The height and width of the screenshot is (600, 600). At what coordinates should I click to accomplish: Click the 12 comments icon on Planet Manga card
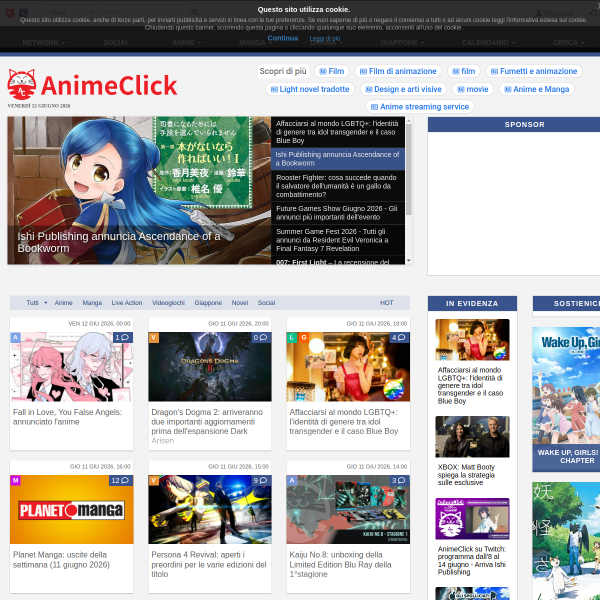tap(121, 480)
